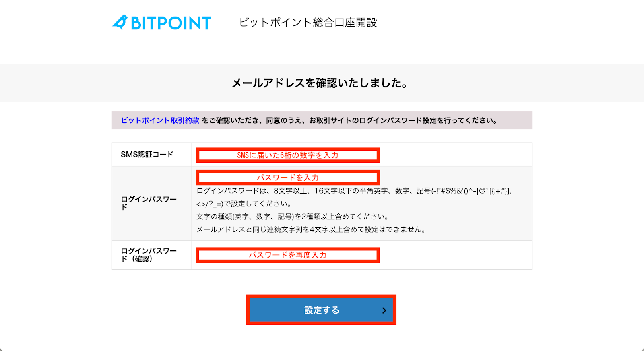
Task: Focus the password confirmation input field
Action: [288, 255]
